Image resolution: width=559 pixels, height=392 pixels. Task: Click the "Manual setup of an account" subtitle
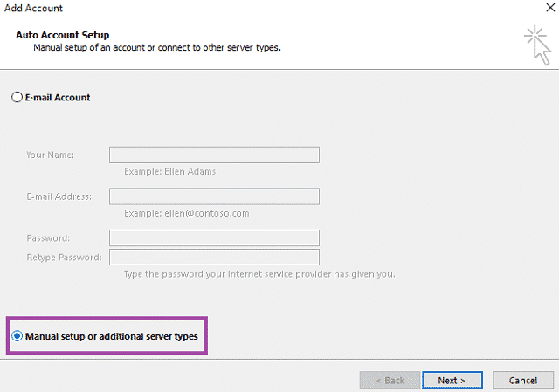(x=157, y=47)
